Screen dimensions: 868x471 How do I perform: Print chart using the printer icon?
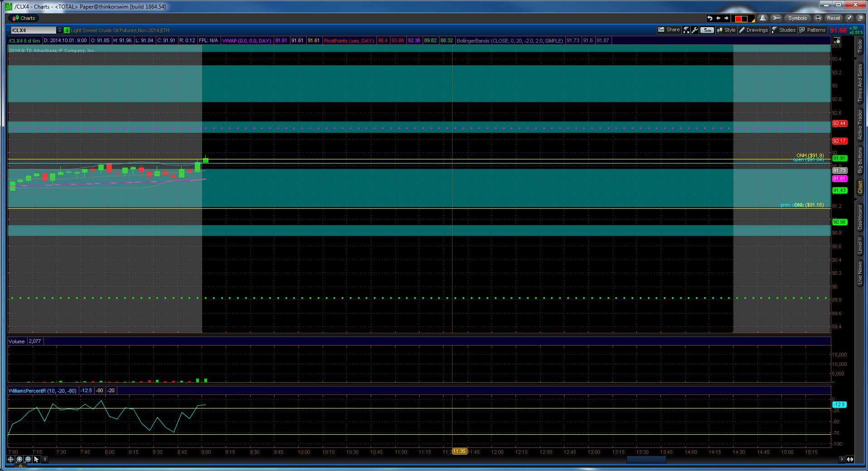point(818,18)
